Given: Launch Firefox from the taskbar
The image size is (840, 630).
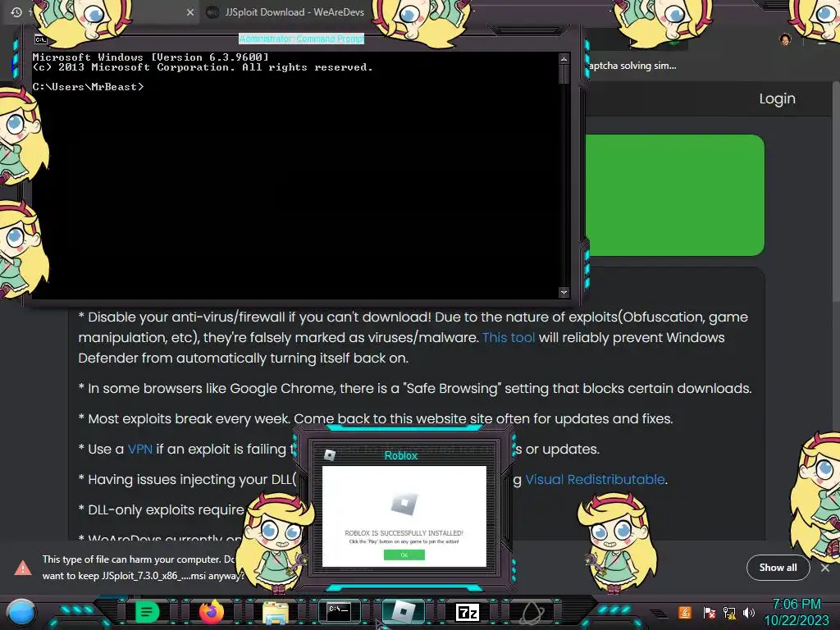Looking at the screenshot, I should pyautogui.click(x=212, y=612).
